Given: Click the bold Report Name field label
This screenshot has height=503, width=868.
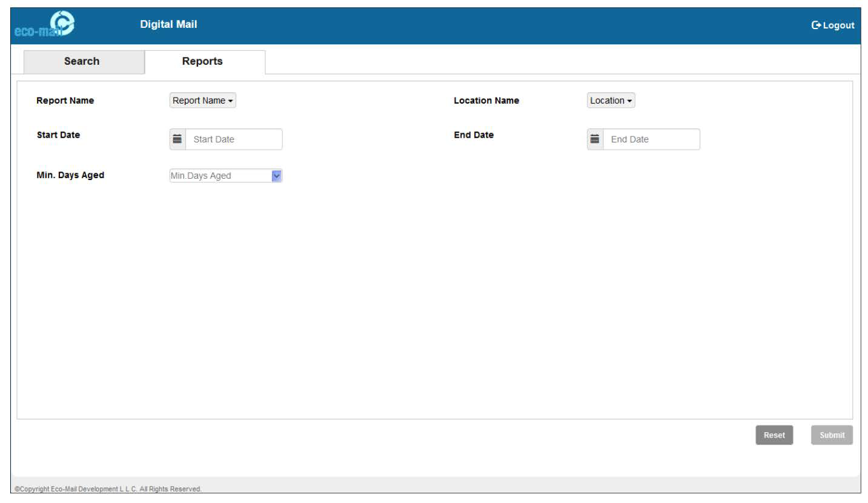Looking at the screenshot, I should pos(65,101).
